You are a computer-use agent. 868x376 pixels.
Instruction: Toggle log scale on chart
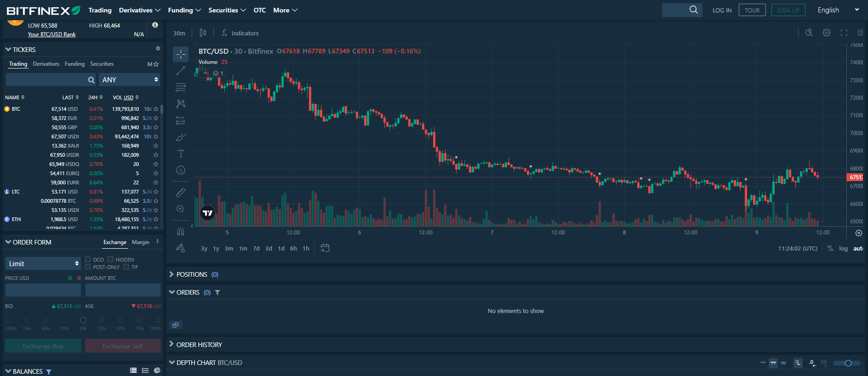pos(843,248)
